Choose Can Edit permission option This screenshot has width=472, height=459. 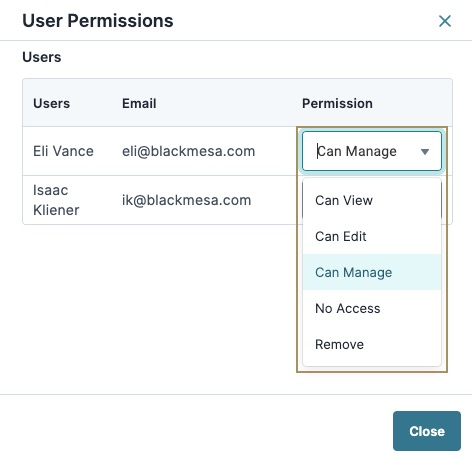pyautogui.click(x=372, y=236)
